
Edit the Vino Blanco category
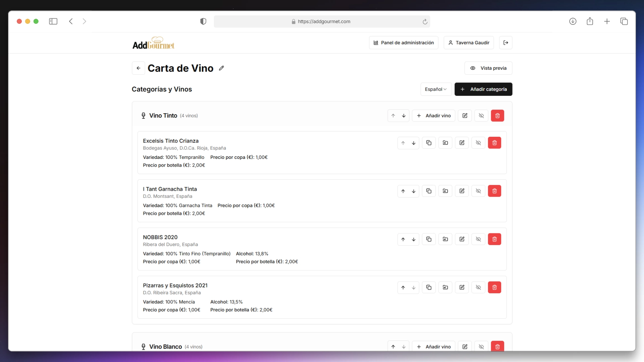click(x=465, y=347)
